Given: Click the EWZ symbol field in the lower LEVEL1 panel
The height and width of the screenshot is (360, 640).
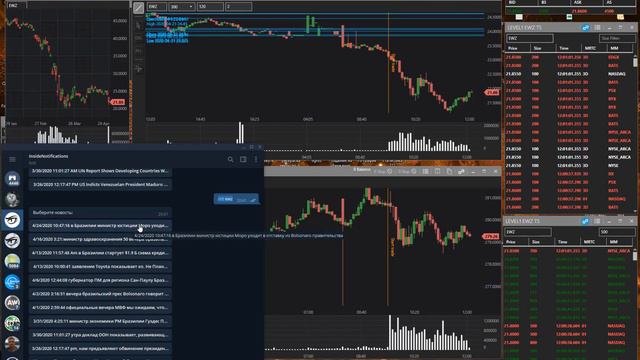Looking at the screenshot, I should (x=528, y=232).
